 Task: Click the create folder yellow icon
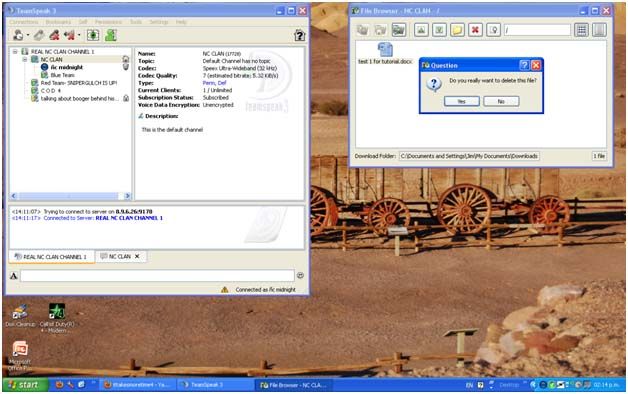457,30
